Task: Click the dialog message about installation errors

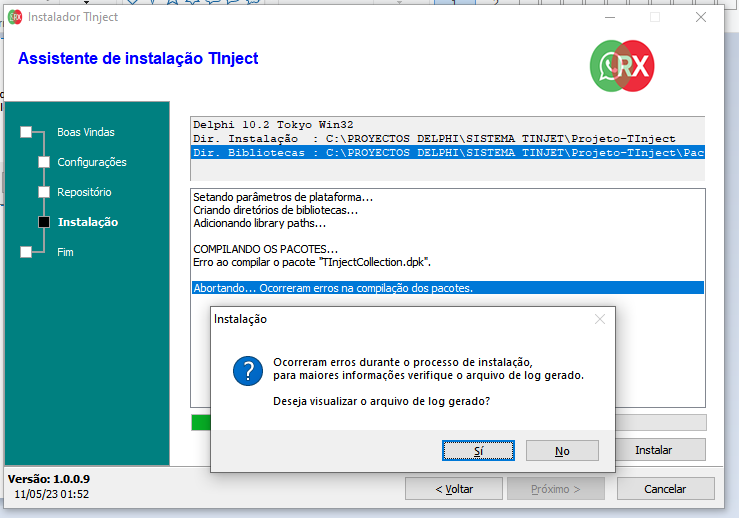Action: [x=428, y=369]
